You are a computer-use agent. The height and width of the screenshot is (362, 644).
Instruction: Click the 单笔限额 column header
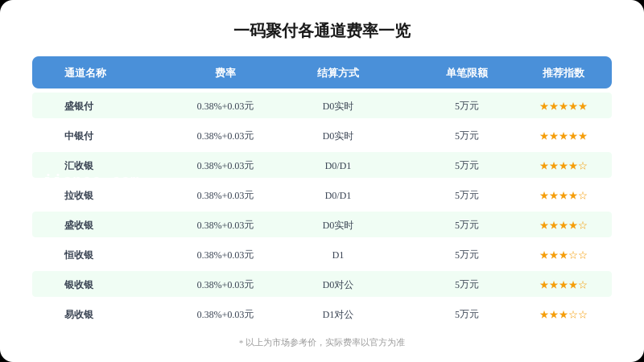467,72
